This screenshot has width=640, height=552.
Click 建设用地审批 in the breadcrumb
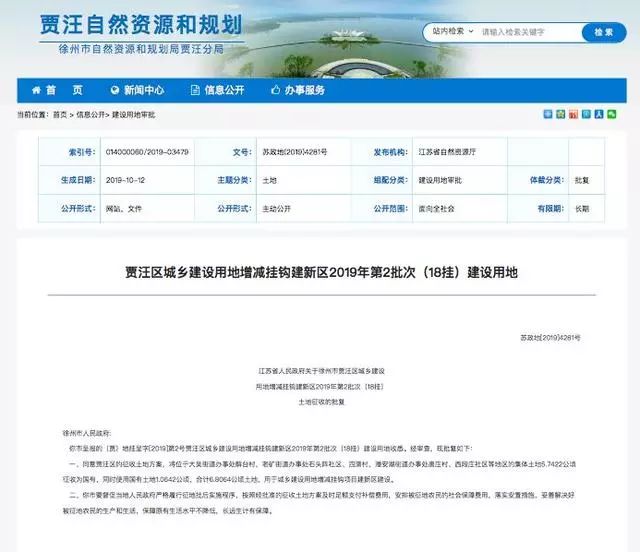point(133,115)
